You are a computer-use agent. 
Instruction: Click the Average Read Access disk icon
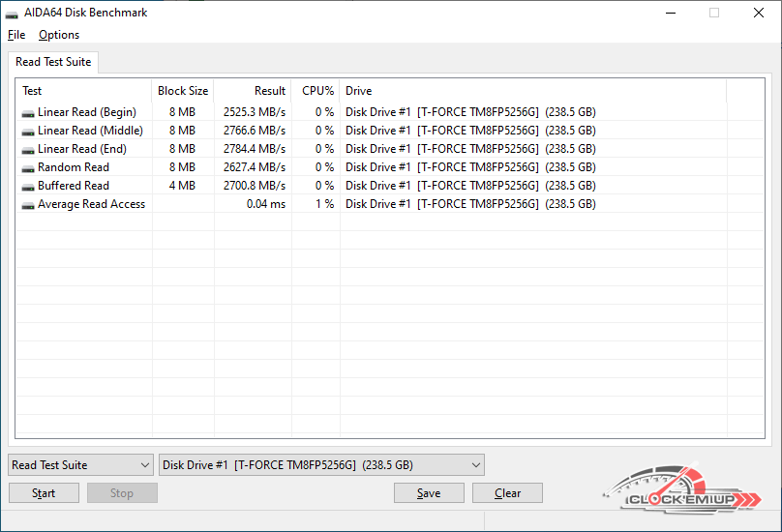(x=28, y=204)
